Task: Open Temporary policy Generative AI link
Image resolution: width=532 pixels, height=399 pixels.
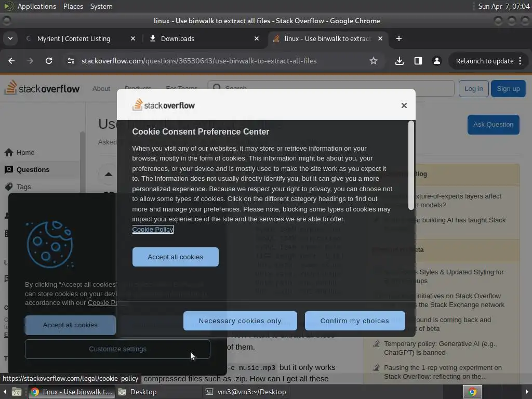Action: tap(440, 348)
